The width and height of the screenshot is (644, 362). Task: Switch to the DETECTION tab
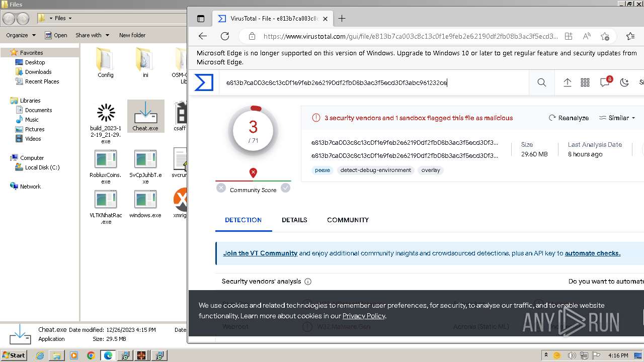(243, 220)
